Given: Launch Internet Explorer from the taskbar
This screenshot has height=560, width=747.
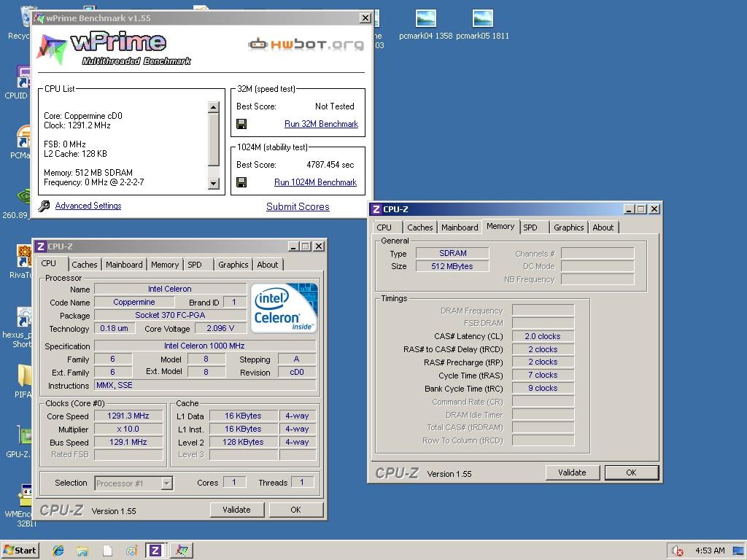Looking at the screenshot, I should 58,551.
